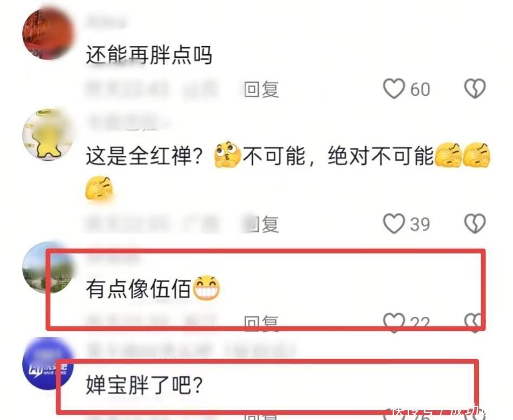
Task: Select the comment '婵宝胖了吧?'
Action: click(x=144, y=385)
